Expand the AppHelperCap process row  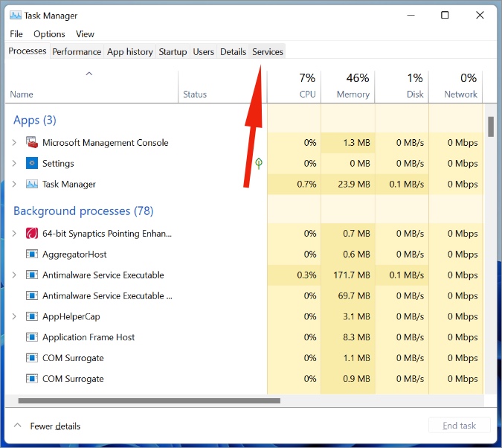pos(14,316)
